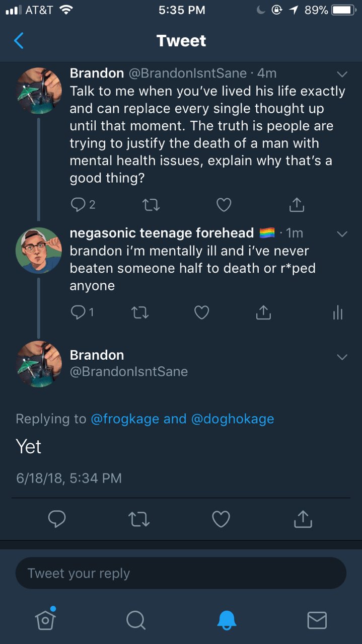Open @doghokage profile link
This screenshot has height=644, width=362.
pos(233,419)
